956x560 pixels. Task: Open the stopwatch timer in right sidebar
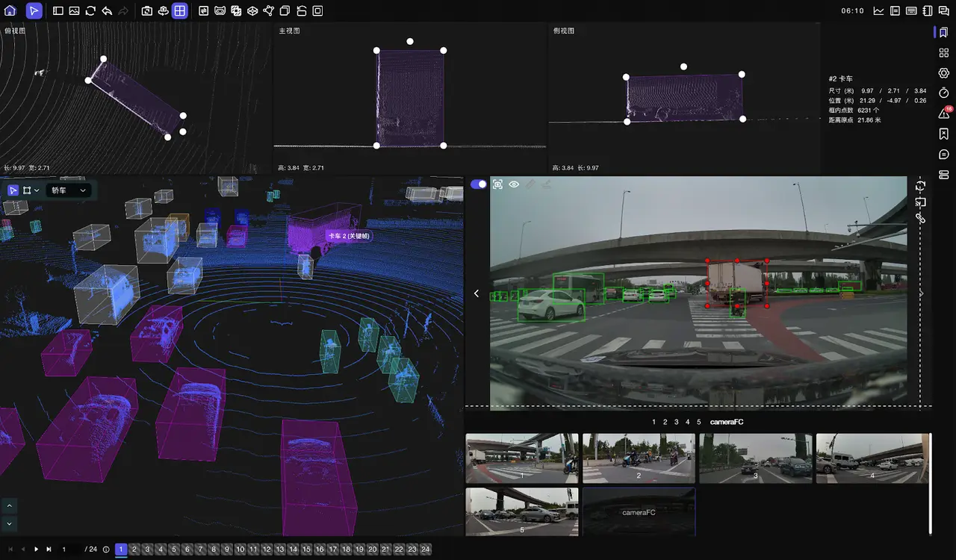pos(943,93)
